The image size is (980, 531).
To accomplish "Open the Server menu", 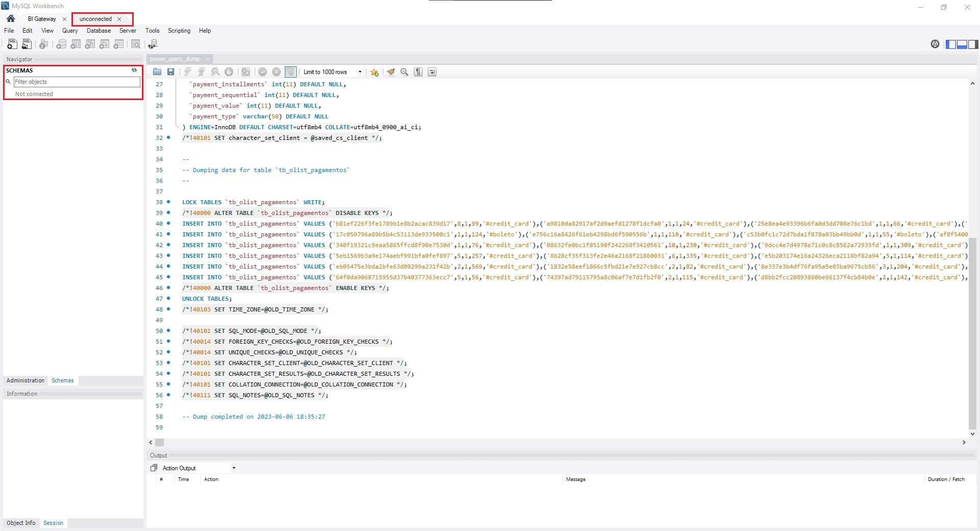I will [x=128, y=31].
